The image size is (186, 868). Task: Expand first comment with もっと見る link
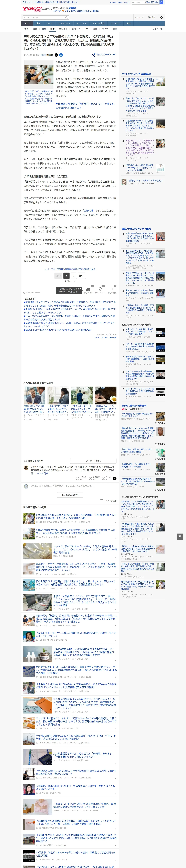(x=43, y=473)
